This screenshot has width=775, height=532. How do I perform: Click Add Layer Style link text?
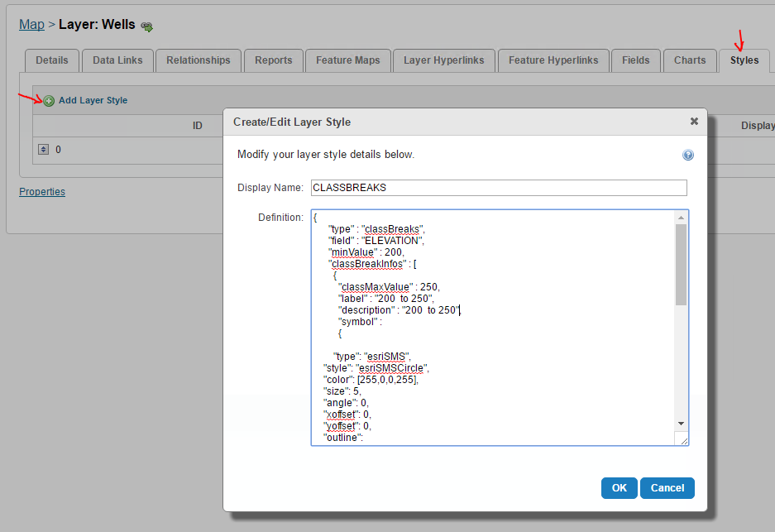93,100
